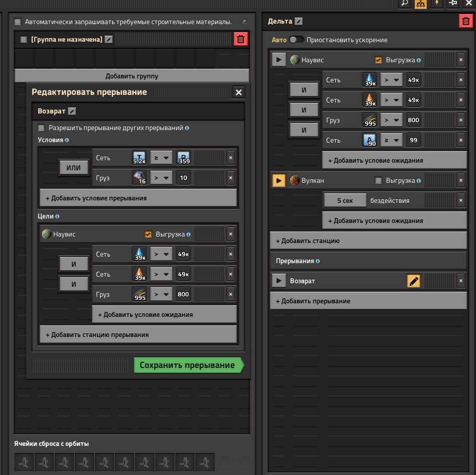Check Разрешить прерывание других прерываний
Screen dimensions: 476x475
tap(41, 128)
